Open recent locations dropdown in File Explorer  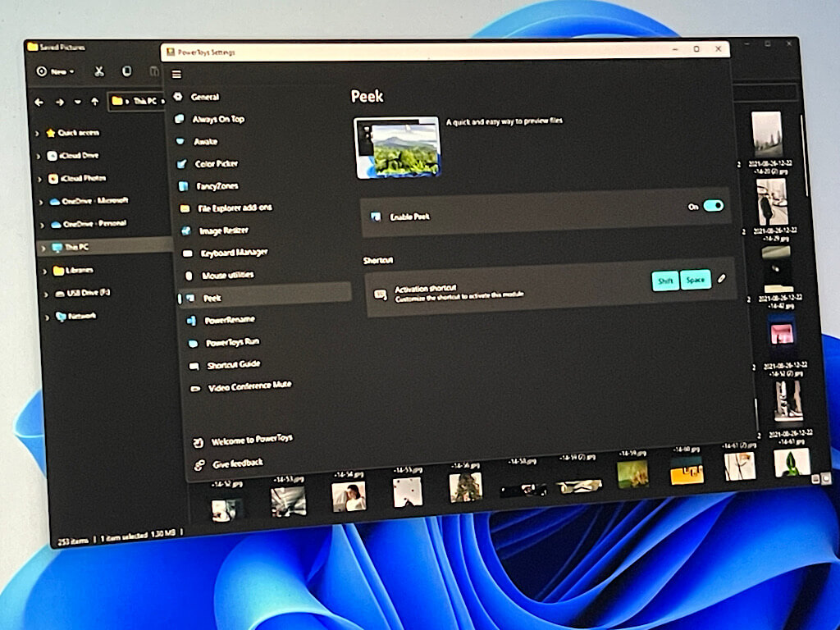[x=78, y=102]
